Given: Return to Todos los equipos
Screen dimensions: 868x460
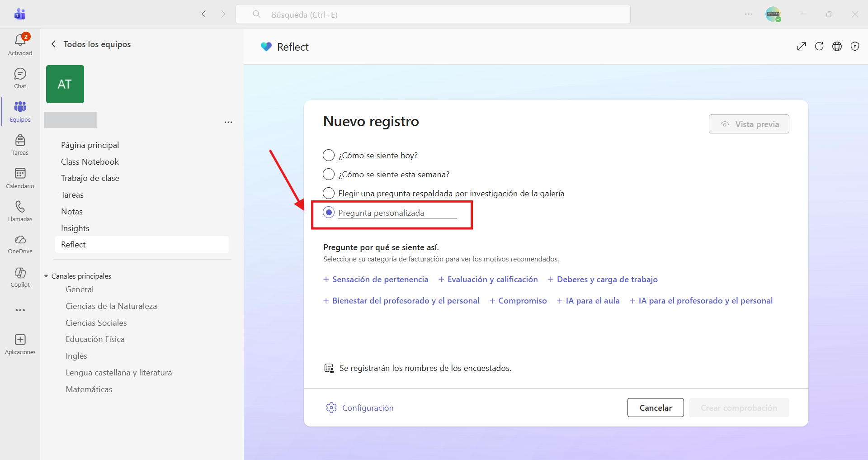Looking at the screenshot, I should (91, 44).
